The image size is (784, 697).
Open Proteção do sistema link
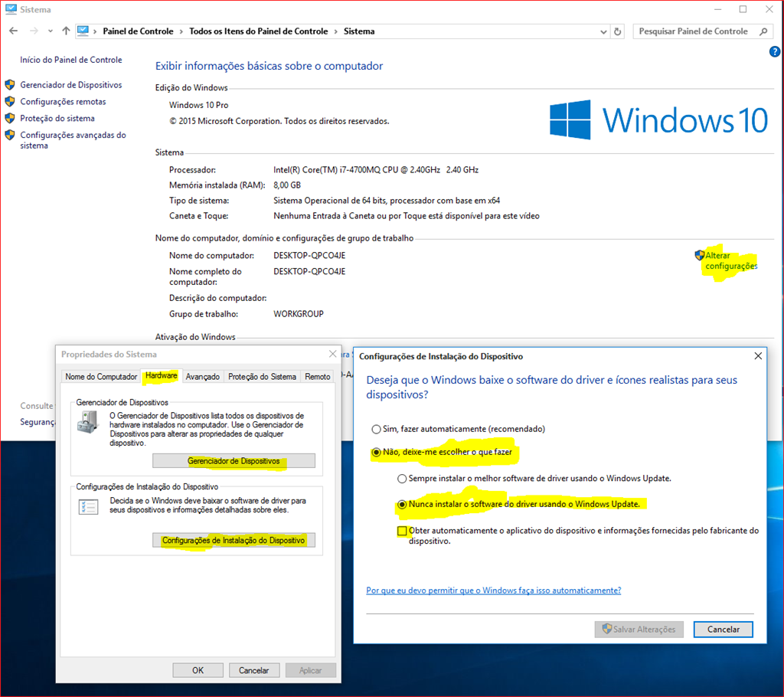click(x=57, y=118)
